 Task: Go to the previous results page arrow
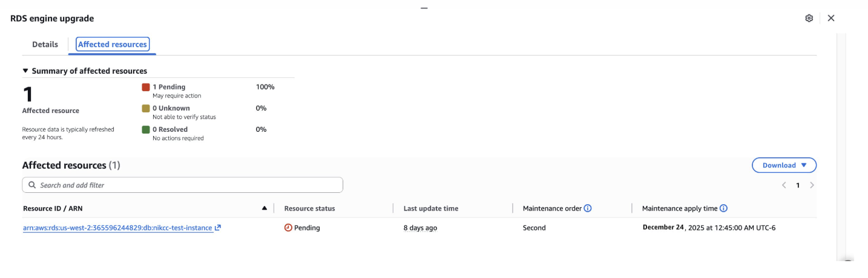(784, 185)
